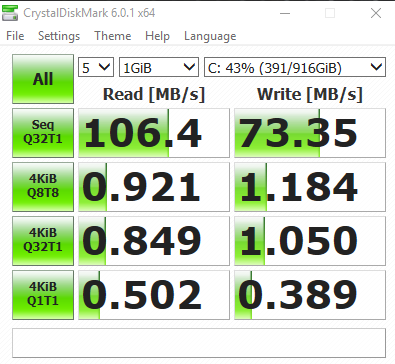Open the Settings menu

click(59, 36)
